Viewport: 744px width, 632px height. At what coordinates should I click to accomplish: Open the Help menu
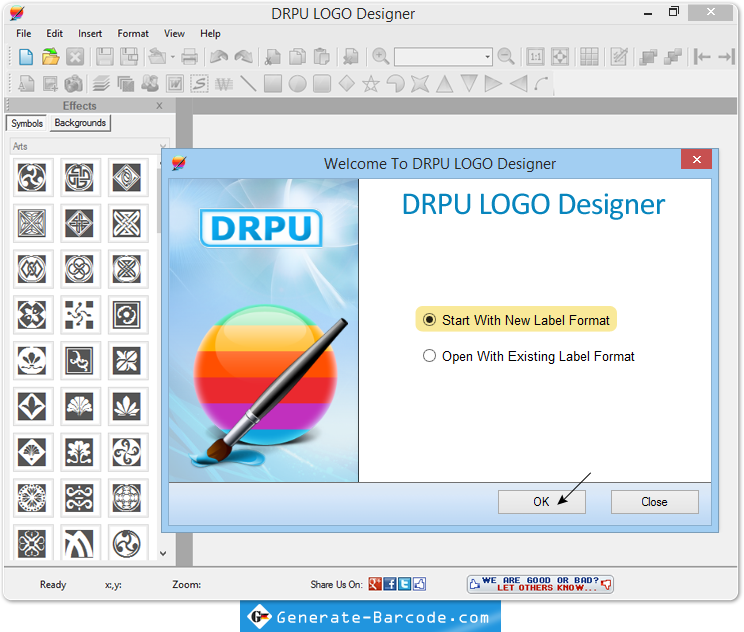click(x=210, y=34)
